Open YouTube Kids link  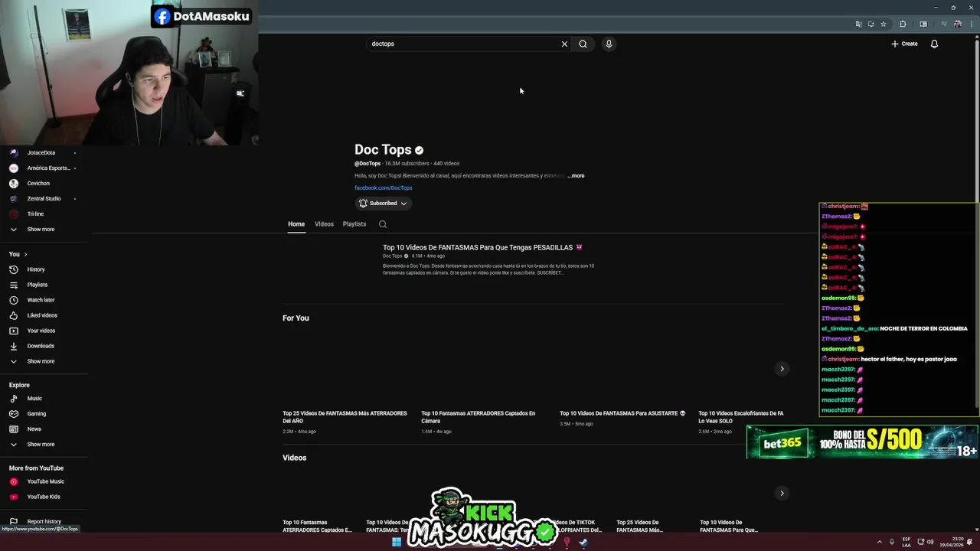44,497
